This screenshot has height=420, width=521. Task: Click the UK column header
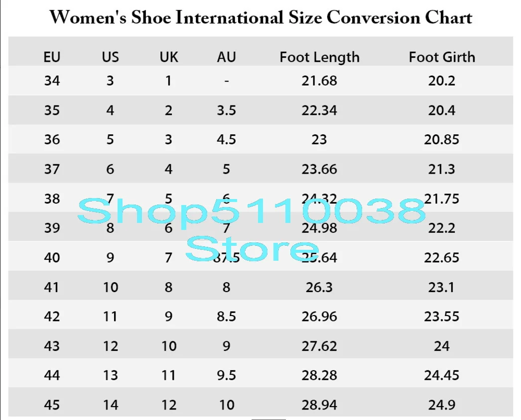point(169,57)
